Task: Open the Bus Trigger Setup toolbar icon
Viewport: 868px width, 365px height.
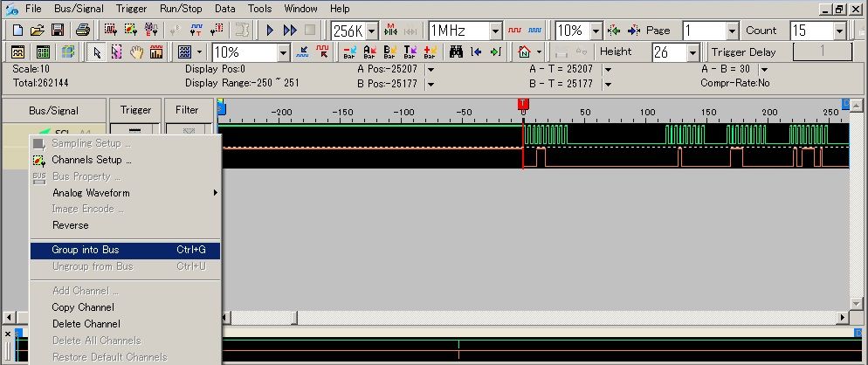Action: point(150,30)
